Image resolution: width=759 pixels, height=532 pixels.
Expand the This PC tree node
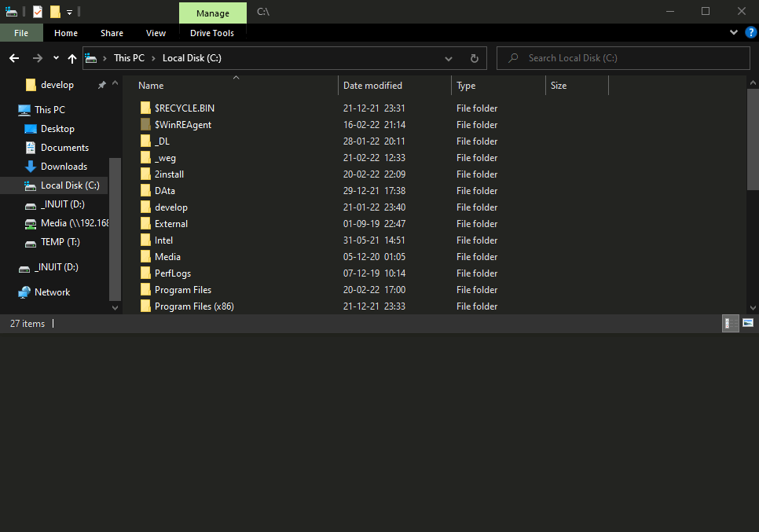point(11,109)
